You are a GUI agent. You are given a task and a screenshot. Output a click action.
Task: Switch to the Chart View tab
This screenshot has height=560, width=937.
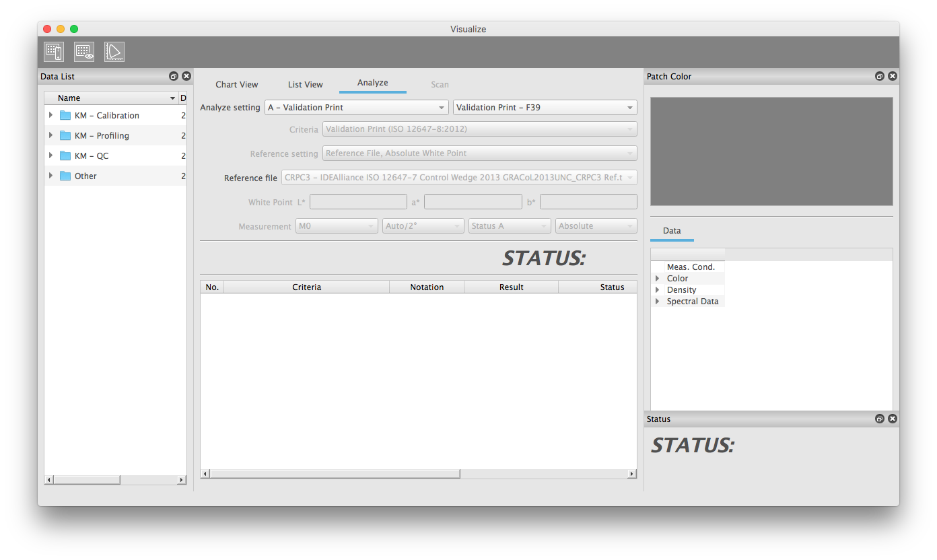coord(236,85)
